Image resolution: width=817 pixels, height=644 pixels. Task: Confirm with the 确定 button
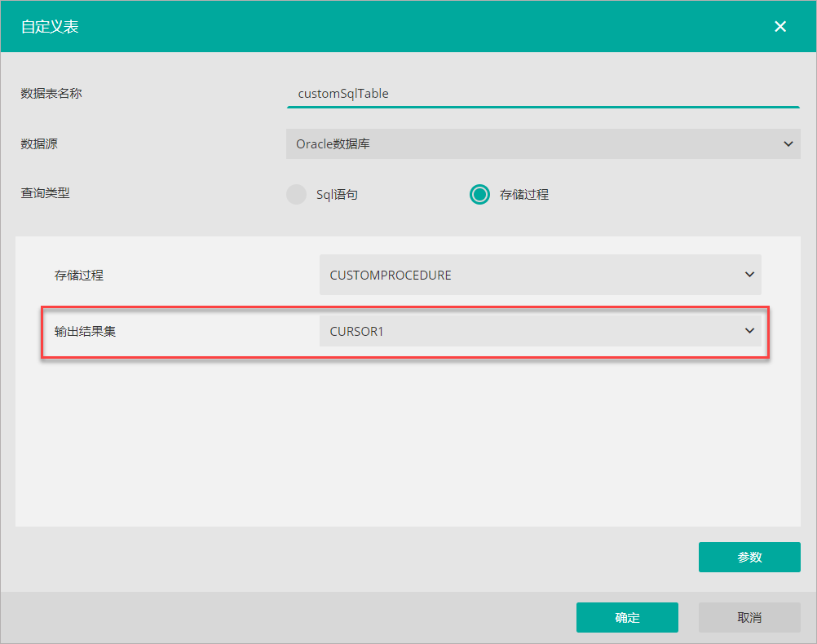627,618
